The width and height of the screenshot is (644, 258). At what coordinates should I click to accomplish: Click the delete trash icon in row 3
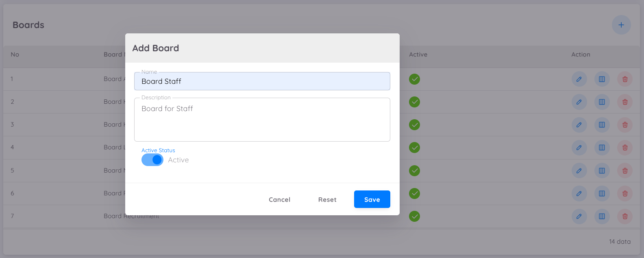coord(625,125)
